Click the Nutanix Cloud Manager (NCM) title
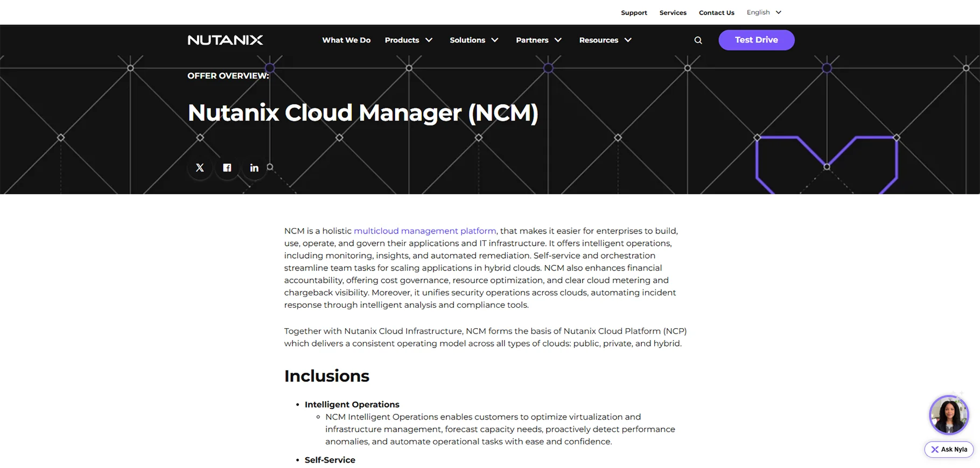Screen dimensions: 980x468 coord(363,113)
